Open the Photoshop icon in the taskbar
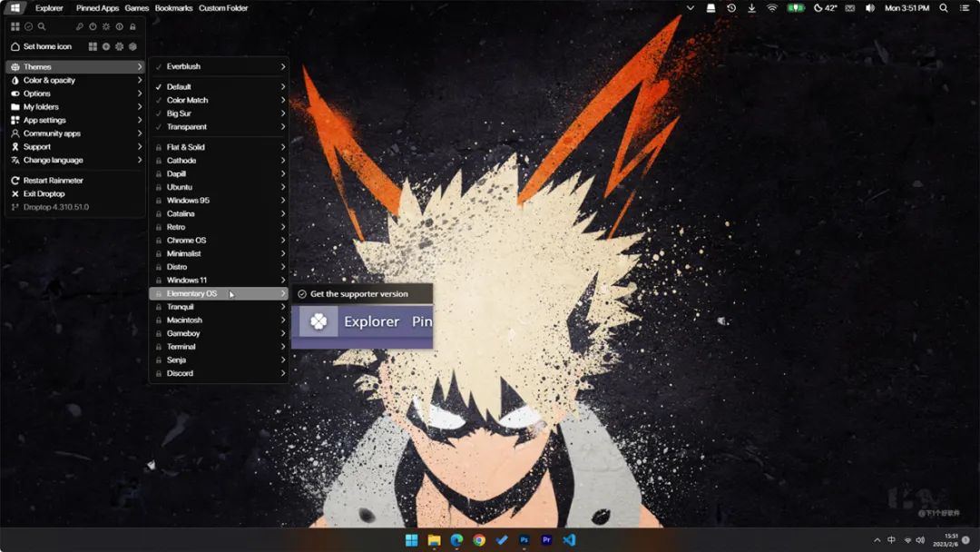The image size is (980, 552). tap(524, 540)
